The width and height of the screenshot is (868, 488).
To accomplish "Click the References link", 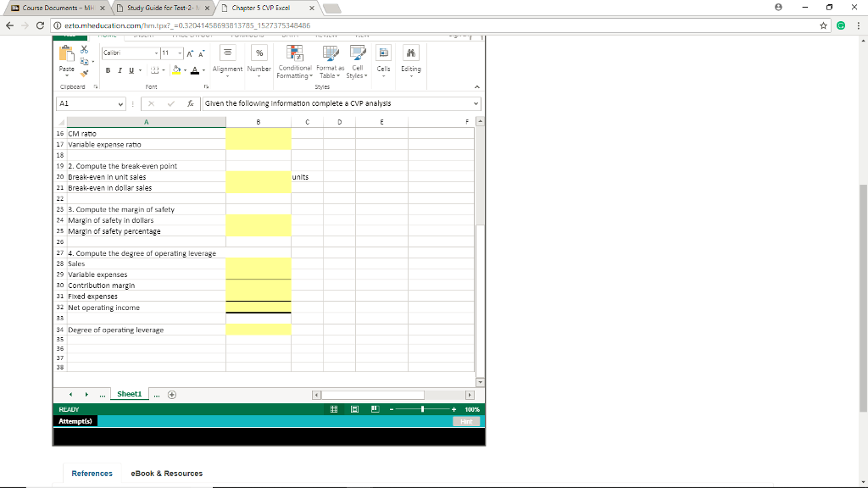I will (92, 473).
